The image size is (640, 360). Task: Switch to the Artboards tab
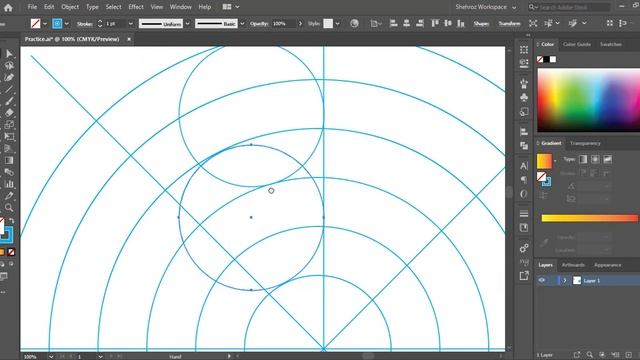tap(573, 265)
